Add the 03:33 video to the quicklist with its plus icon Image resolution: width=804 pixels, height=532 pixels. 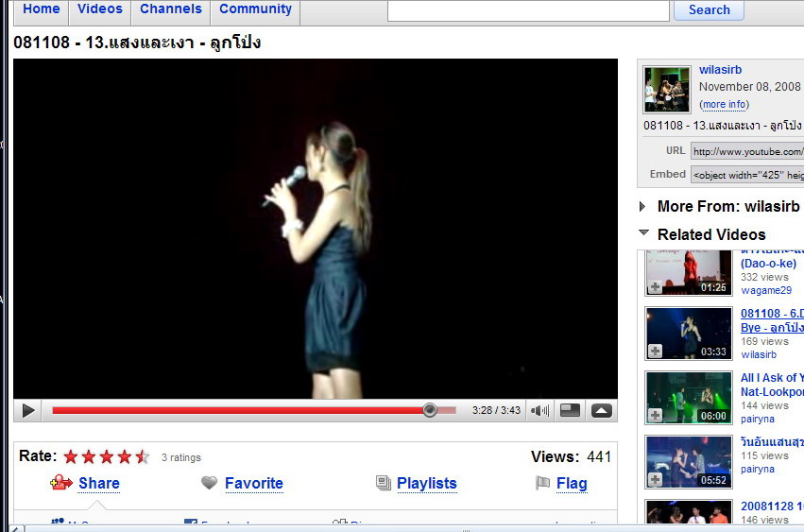point(655,351)
